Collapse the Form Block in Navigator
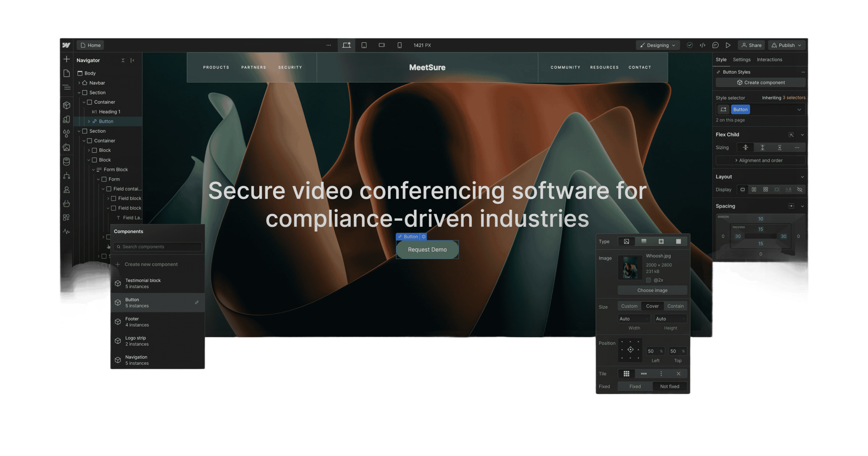The image size is (868, 456). (93, 170)
